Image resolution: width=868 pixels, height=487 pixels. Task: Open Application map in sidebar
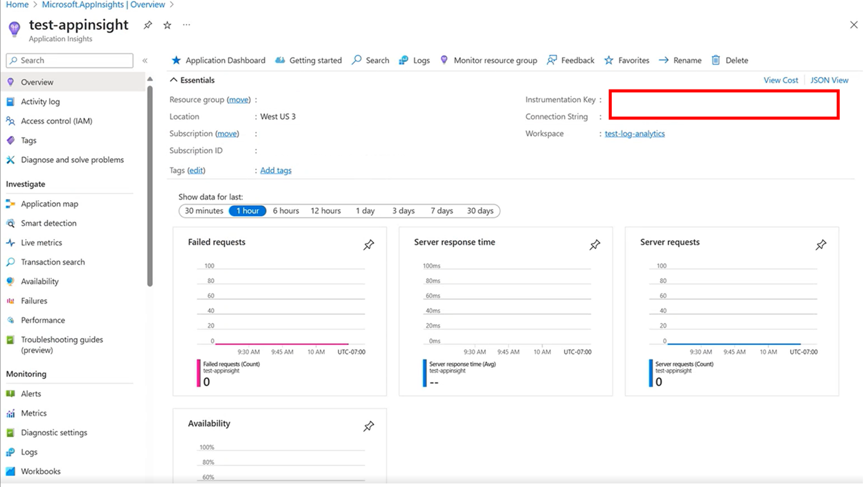coord(49,204)
